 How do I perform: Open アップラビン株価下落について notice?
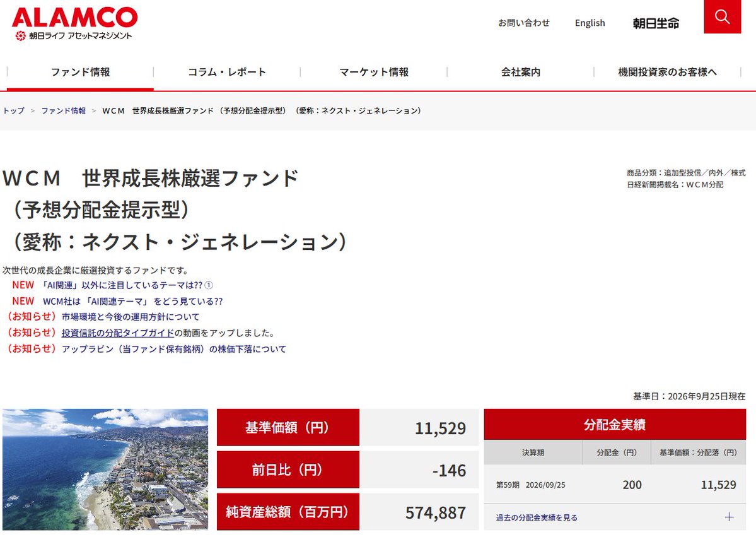click(173, 349)
